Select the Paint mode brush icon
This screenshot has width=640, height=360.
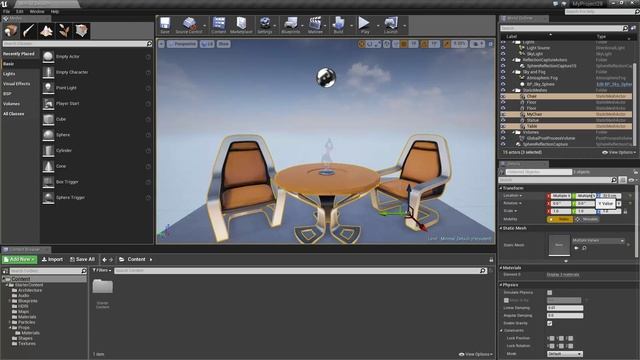pos(29,31)
